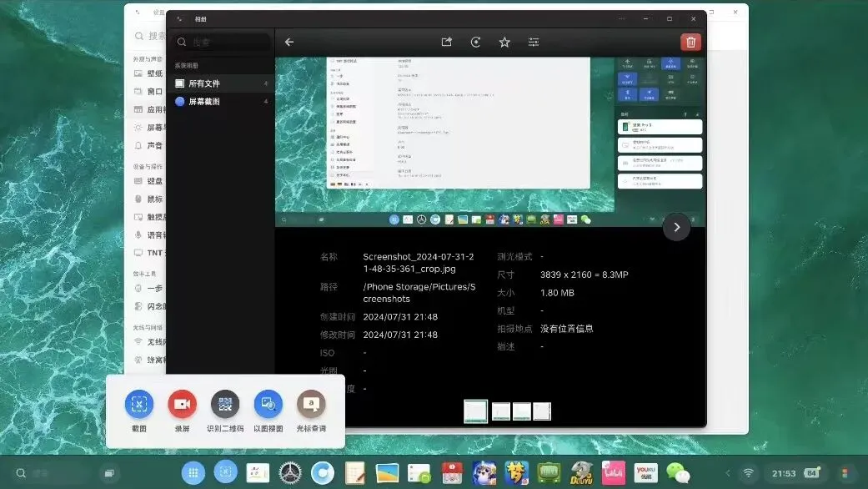Open the adjustment sliders icon in the toolbar
The width and height of the screenshot is (868, 489).
[x=534, y=42]
